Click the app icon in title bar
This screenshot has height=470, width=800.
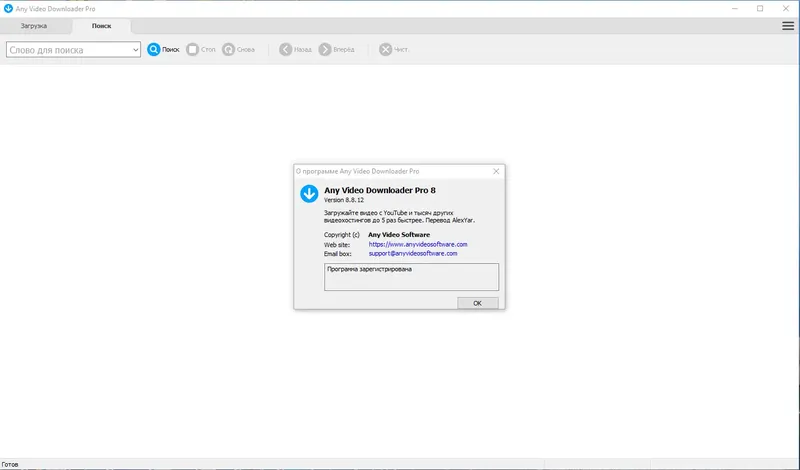coord(8,9)
